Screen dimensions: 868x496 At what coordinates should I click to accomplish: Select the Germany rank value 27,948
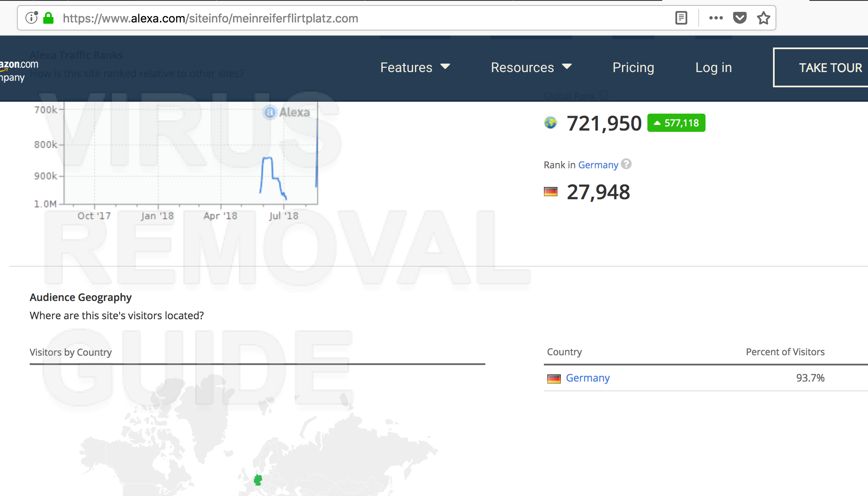(x=598, y=192)
